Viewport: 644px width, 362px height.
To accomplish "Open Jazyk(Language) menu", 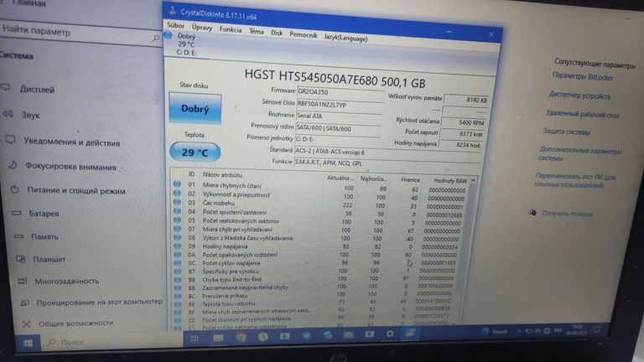I will click(345, 38).
